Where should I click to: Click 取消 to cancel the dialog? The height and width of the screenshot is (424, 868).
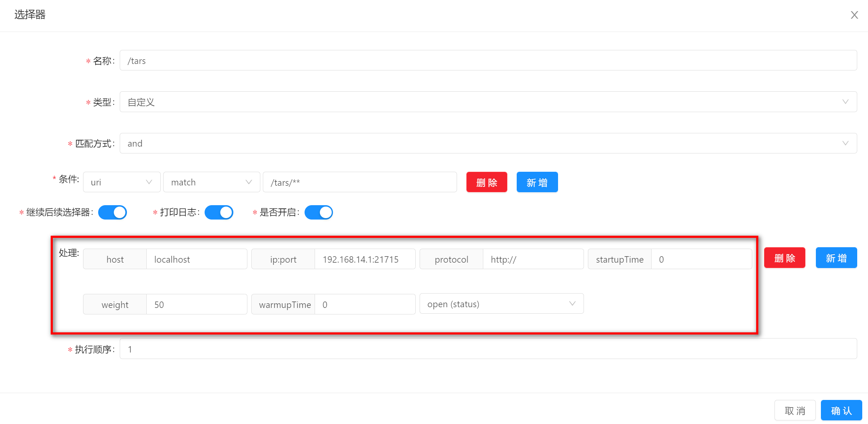point(795,410)
